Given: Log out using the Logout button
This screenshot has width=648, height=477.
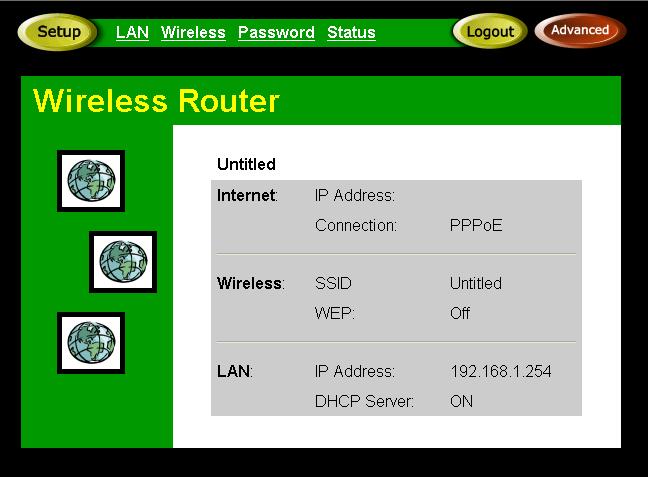Looking at the screenshot, I should tap(490, 31).
